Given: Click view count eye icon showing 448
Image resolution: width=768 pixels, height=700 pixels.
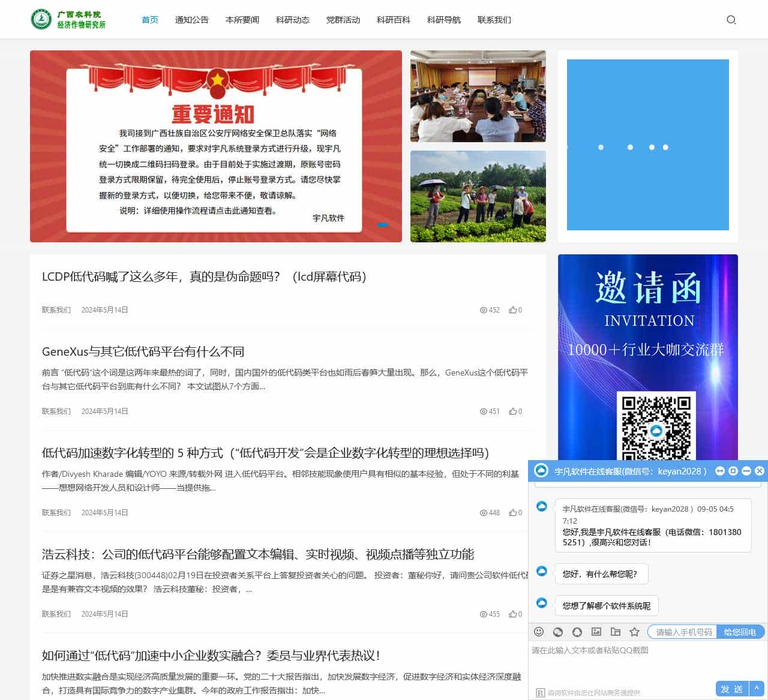Looking at the screenshot, I should click(x=483, y=513).
